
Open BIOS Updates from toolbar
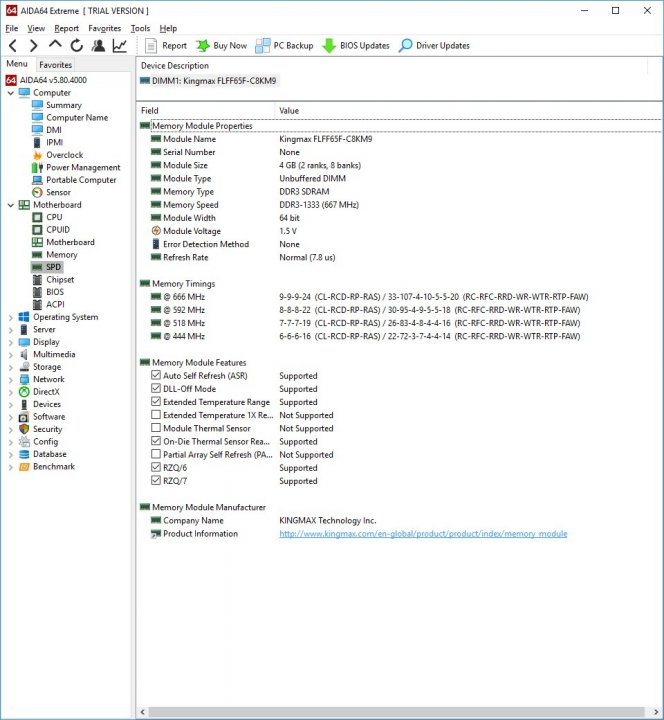(356, 45)
